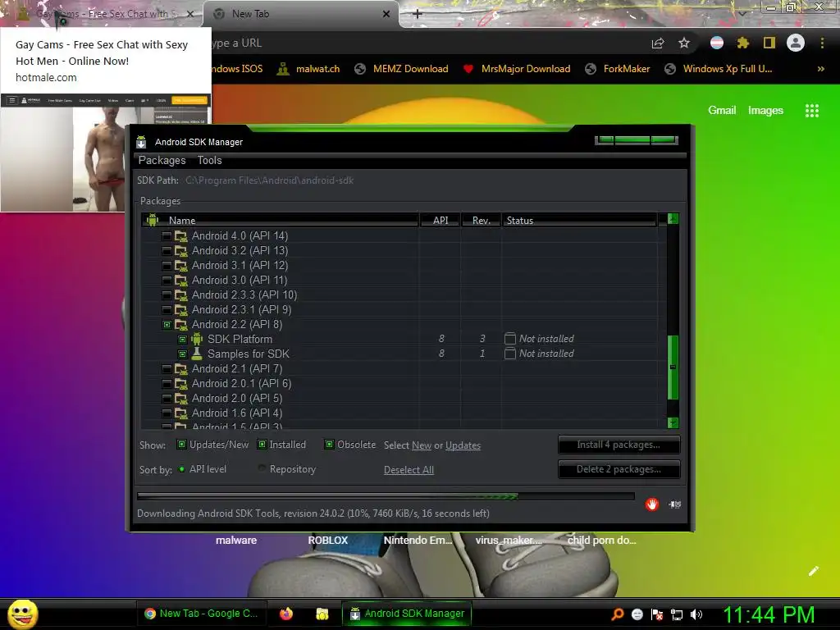Click the Select Updates link

[463, 445]
